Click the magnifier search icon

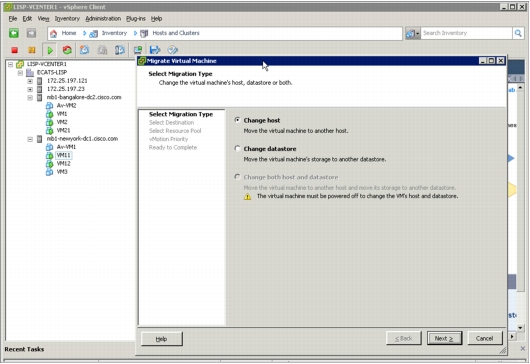click(x=518, y=33)
